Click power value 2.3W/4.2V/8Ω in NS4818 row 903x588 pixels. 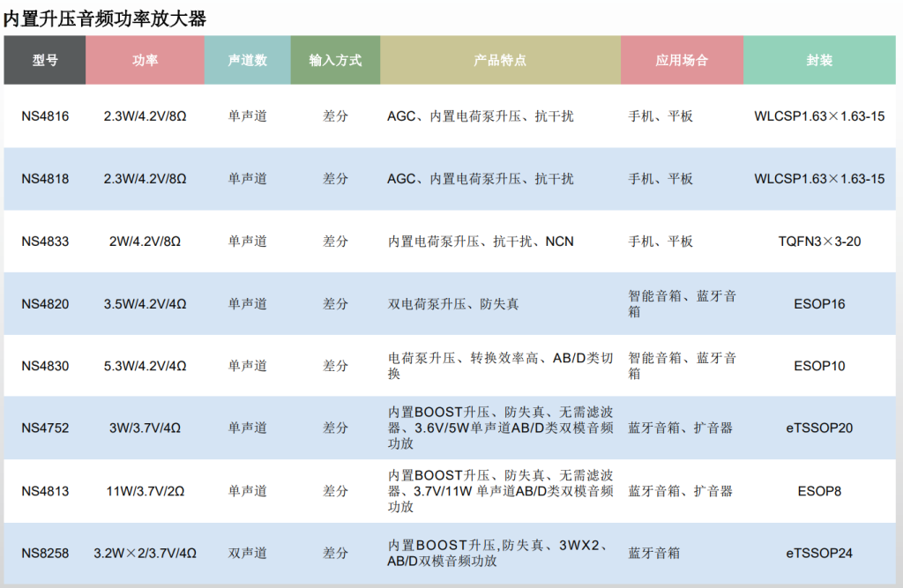146,179
